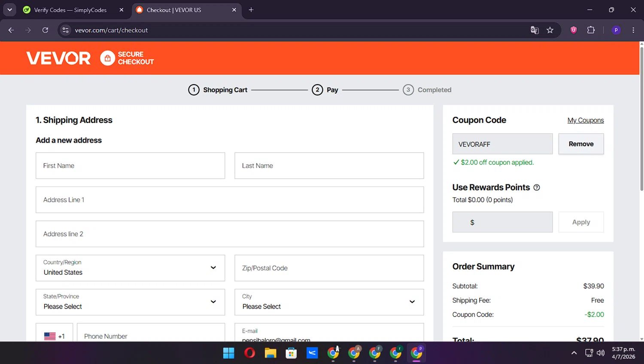This screenshot has height=364, width=644.
Task: Reload the checkout page
Action: coord(45,30)
